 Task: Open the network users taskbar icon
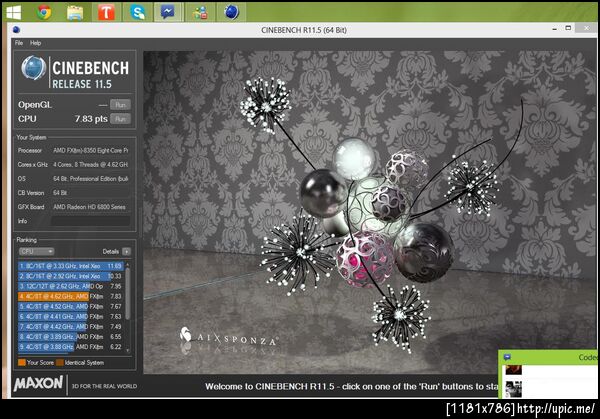click(x=200, y=13)
